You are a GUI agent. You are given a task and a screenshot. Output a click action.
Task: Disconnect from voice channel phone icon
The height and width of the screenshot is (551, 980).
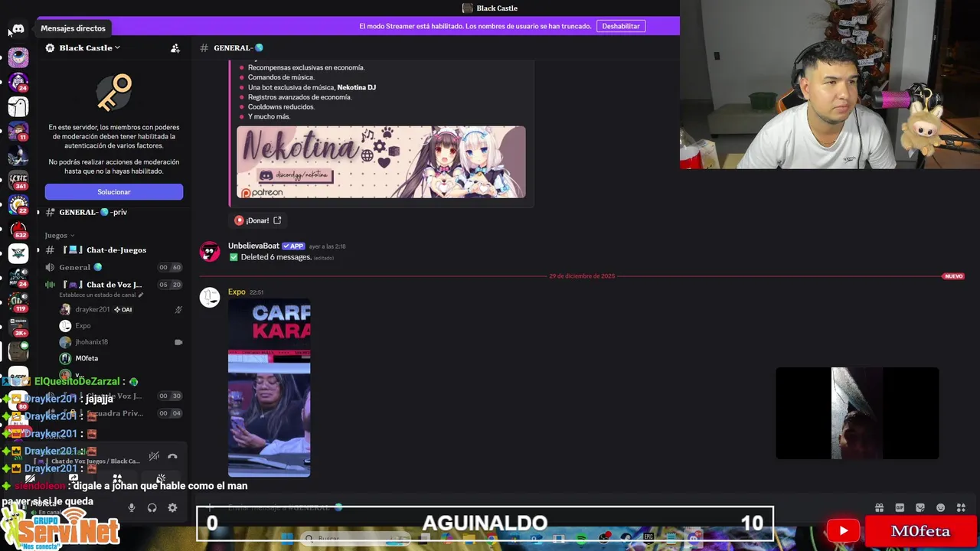(172, 456)
